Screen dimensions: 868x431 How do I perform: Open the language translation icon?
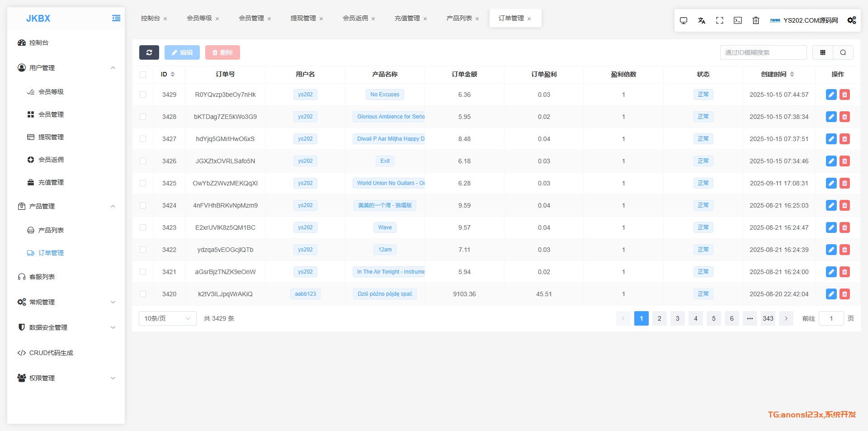pos(702,20)
